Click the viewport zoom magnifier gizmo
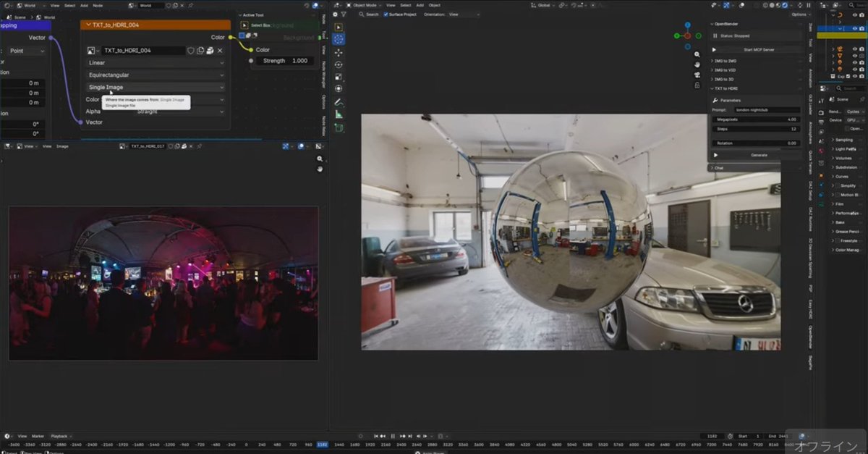Screen dimensions: 868x454 [x=697, y=54]
